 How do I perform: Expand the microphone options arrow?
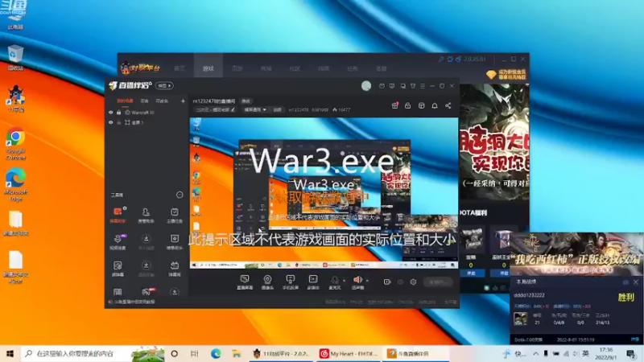(x=345, y=281)
